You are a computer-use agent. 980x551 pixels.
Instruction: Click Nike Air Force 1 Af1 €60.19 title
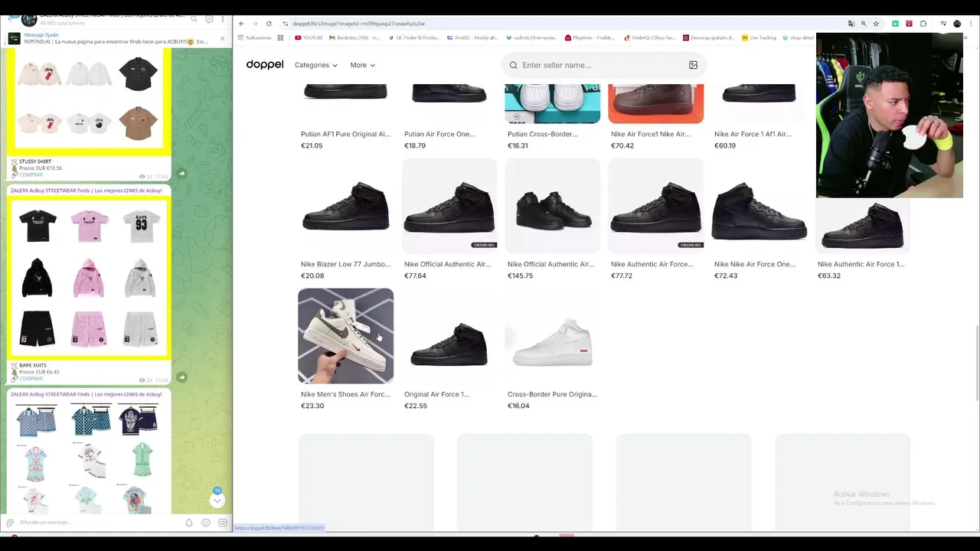(x=753, y=134)
